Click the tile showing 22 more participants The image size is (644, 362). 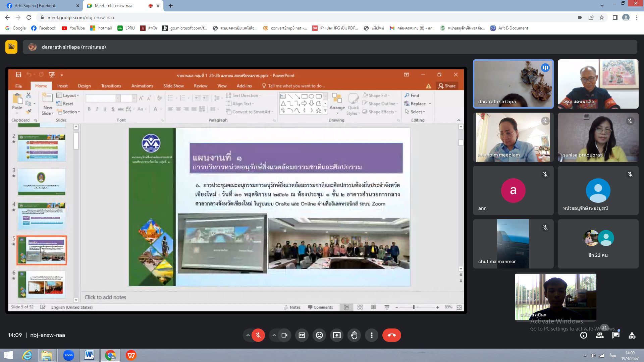(x=598, y=244)
